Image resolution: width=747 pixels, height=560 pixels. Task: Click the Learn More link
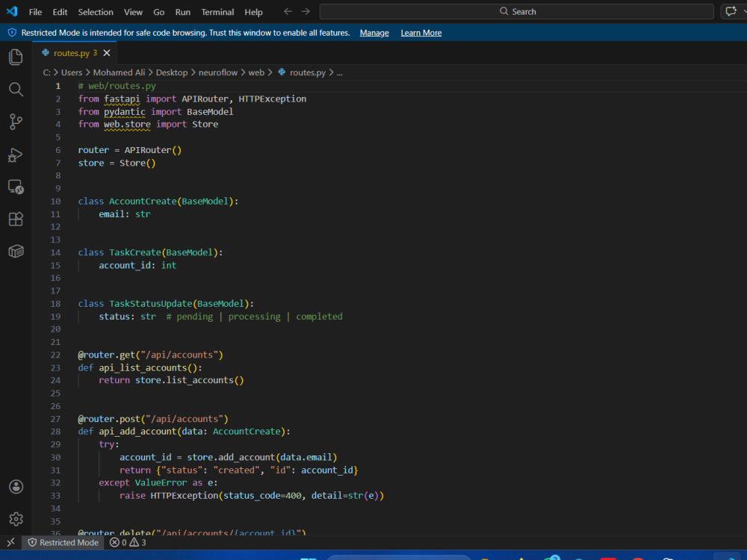click(421, 33)
